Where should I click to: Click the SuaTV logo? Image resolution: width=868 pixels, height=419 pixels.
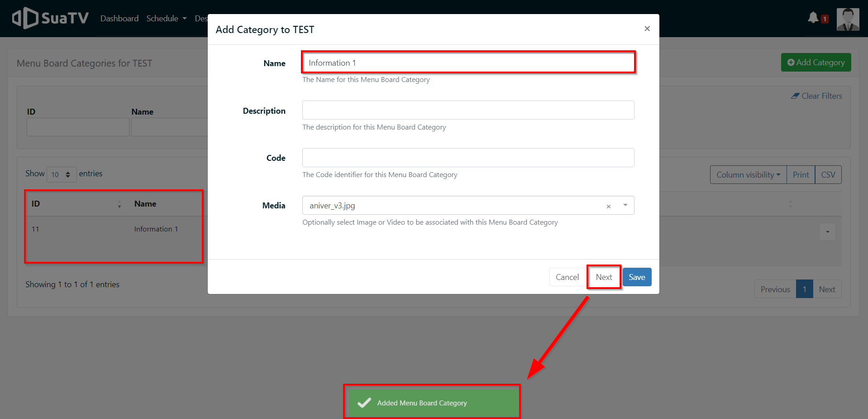50,18
